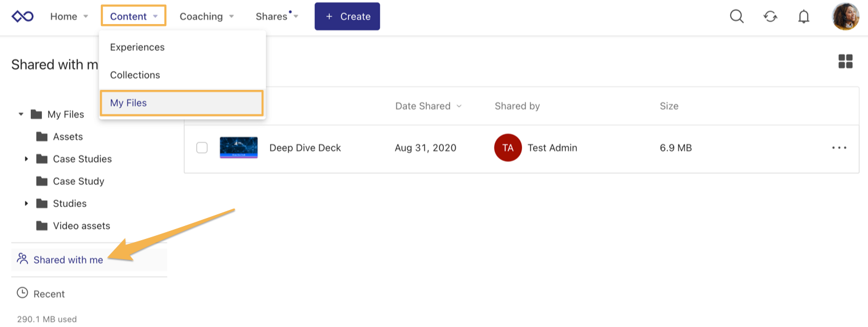Screen dimensions: 868x327
Task: Click the Recent clock icon
Action: click(x=23, y=293)
